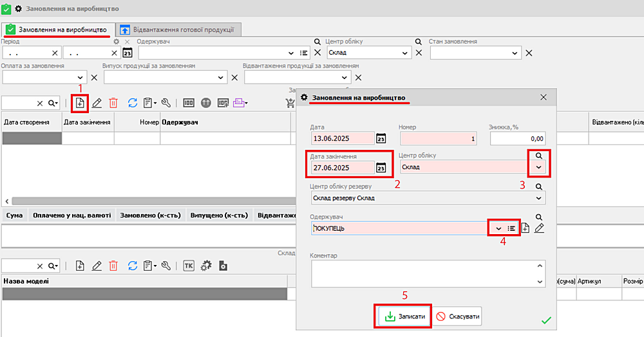The image size is (644, 337).
Task: Click the Записати button
Action: (x=404, y=316)
